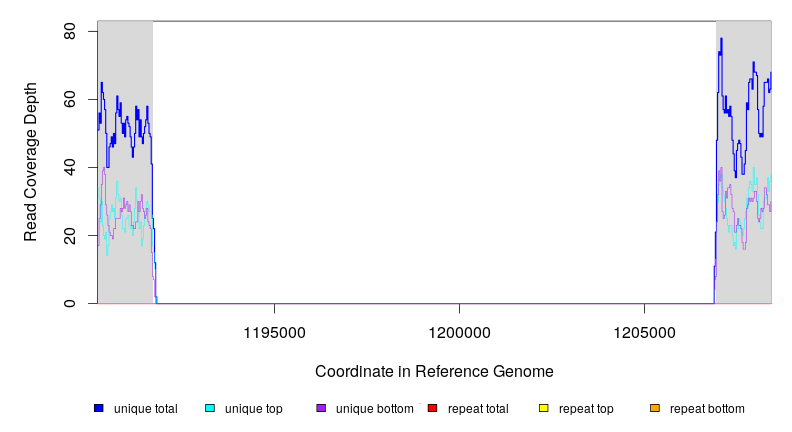Click the 1205000 x-axis tick label
This screenshot has width=792, height=432.
(644, 332)
